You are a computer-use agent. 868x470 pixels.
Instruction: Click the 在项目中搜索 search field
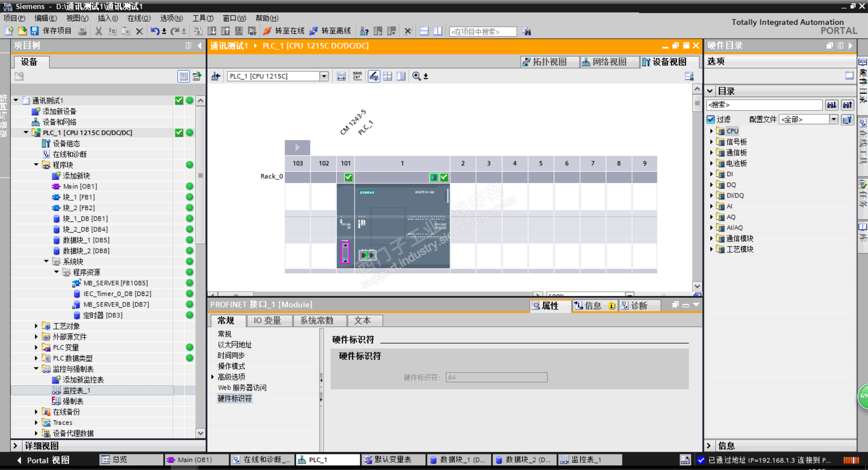tap(483, 32)
